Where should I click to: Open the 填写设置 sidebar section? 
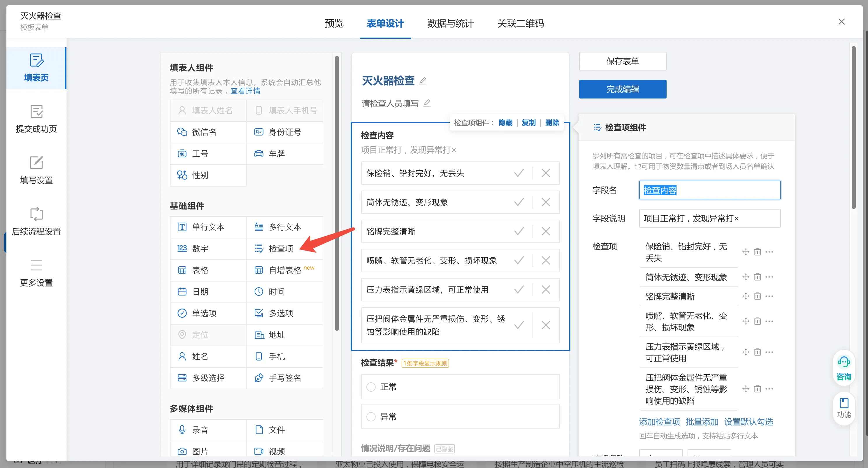[x=36, y=170]
